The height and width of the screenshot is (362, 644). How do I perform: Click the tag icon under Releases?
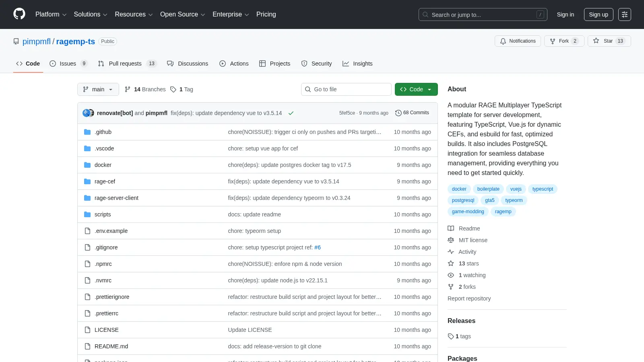[x=451, y=336]
